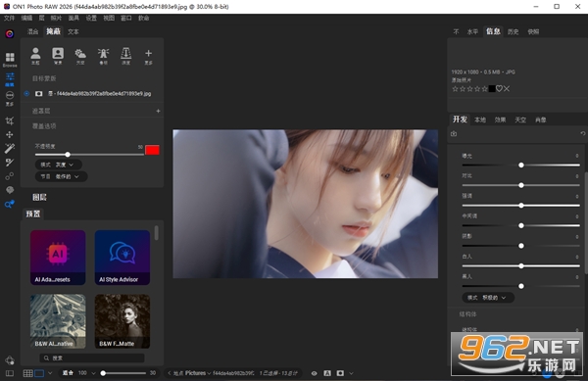Reset settings with the undo arrow icon

pos(582,133)
